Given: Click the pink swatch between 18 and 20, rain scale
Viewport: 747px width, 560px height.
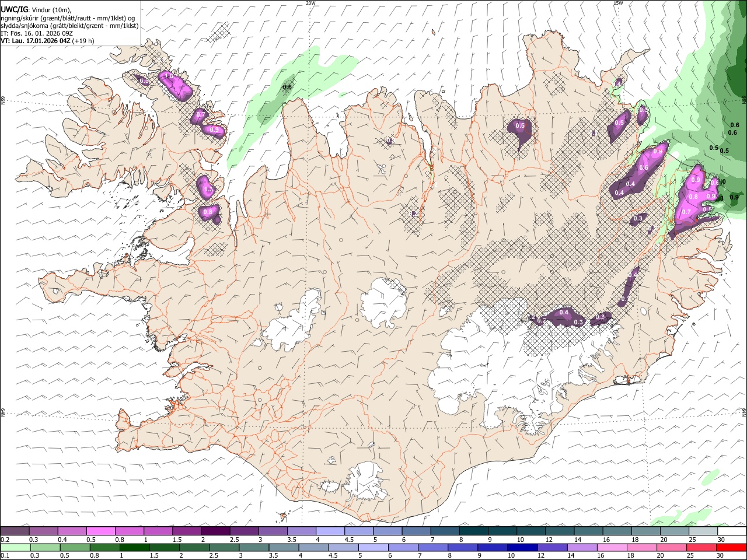Looking at the screenshot, I should tap(642, 548).
